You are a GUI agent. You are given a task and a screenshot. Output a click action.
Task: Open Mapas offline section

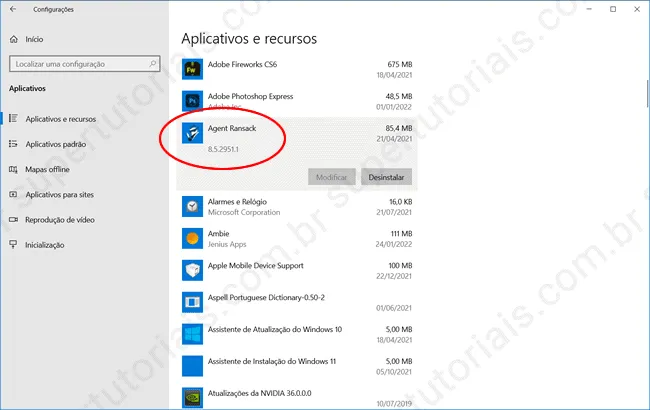(x=47, y=170)
